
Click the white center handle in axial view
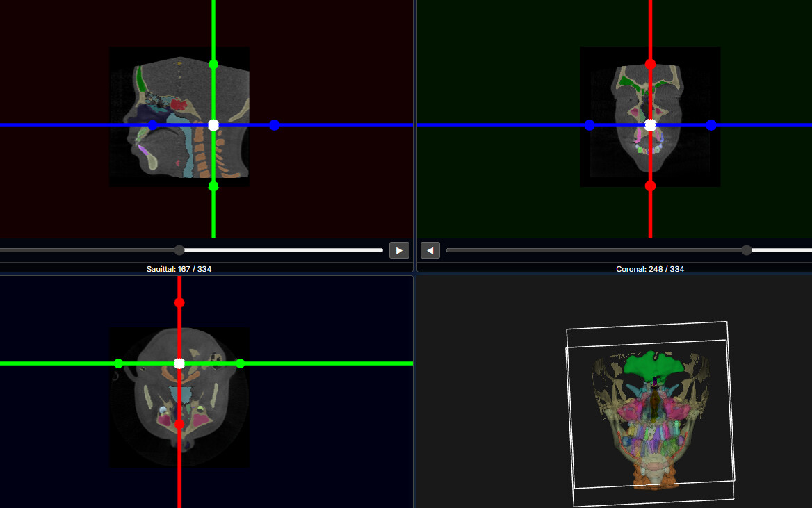pyautogui.click(x=179, y=363)
